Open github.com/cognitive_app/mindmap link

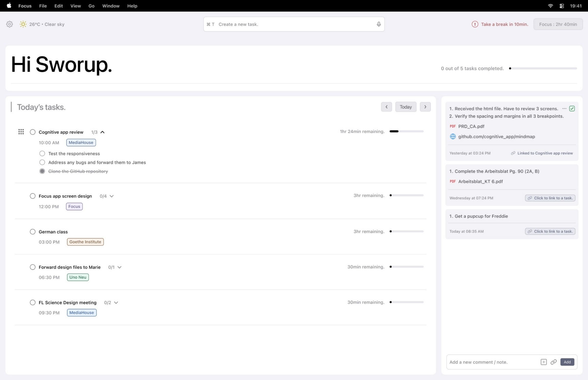[496, 136]
